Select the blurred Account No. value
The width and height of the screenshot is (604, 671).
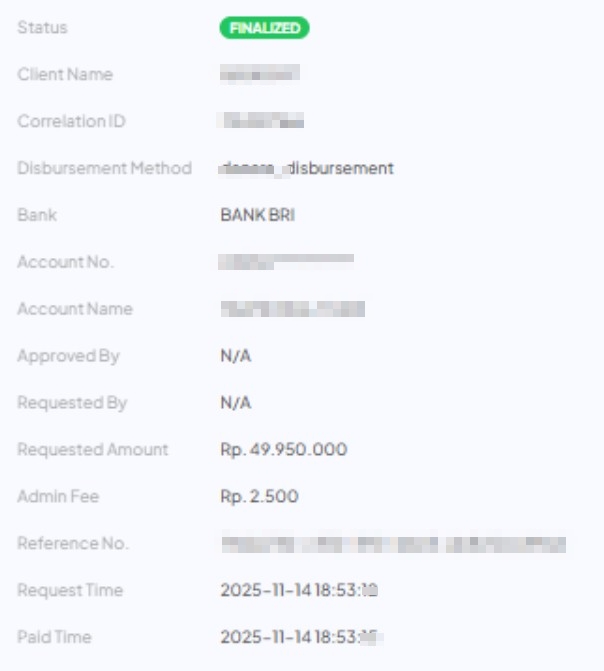[x=286, y=262]
